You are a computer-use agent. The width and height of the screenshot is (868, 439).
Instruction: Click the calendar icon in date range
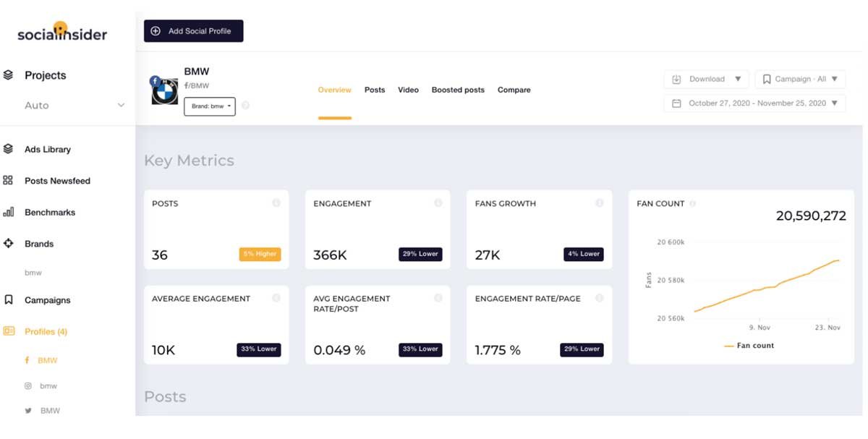click(x=677, y=103)
